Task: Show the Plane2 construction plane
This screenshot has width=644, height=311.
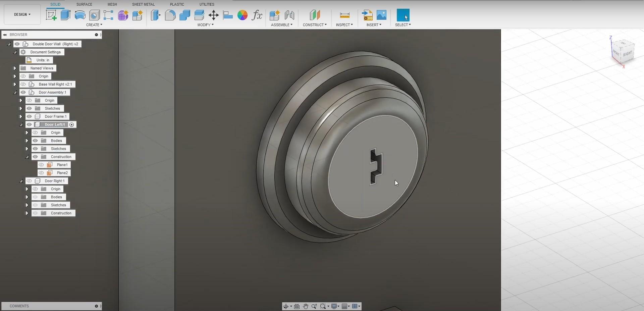Action: 41,173
